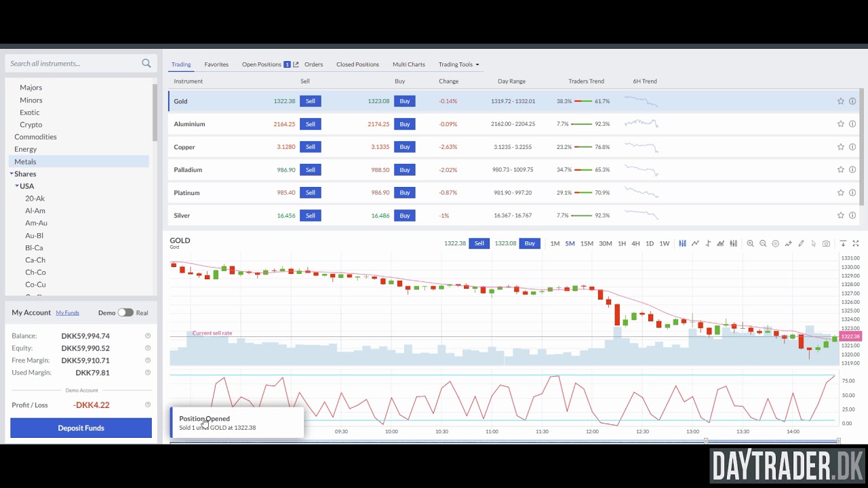Switch to area chart type
Viewport: 868px width, 488px height.
click(x=720, y=243)
